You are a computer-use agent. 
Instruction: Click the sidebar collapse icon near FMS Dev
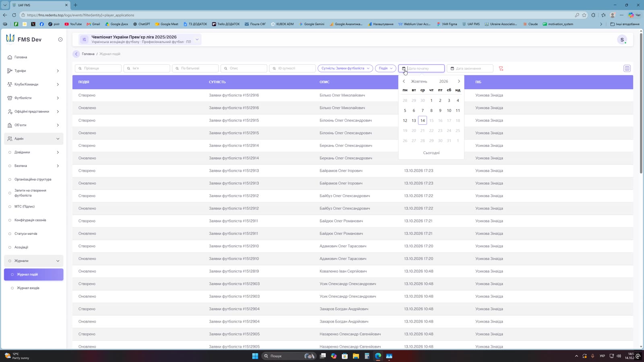point(60,39)
